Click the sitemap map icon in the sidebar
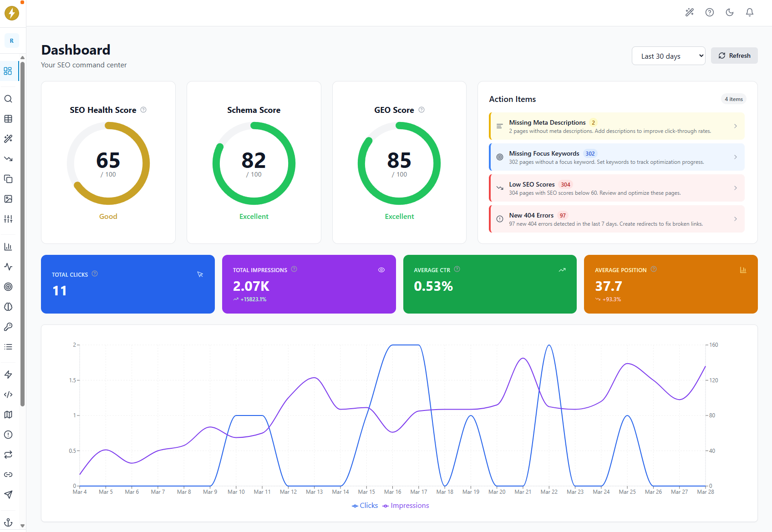Image resolution: width=772 pixels, height=532 pixels. point(8,415)
